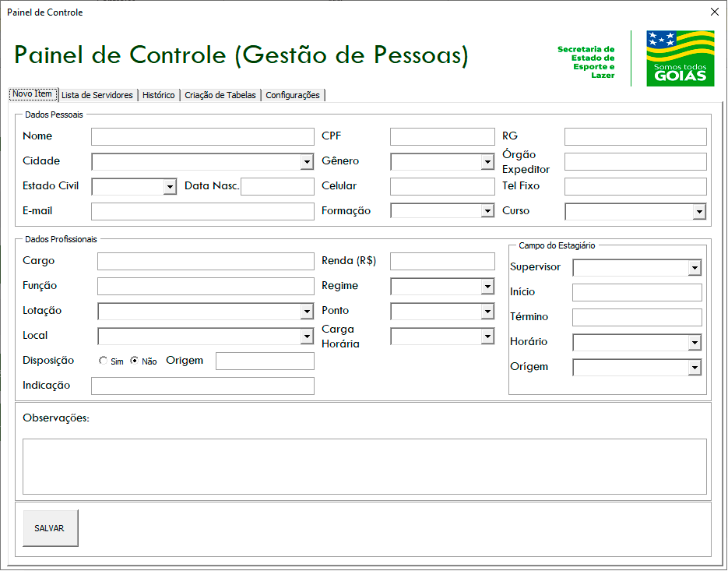Expand the Lotação dropdown
Viewport: 728px width, 571px height.
307,312
